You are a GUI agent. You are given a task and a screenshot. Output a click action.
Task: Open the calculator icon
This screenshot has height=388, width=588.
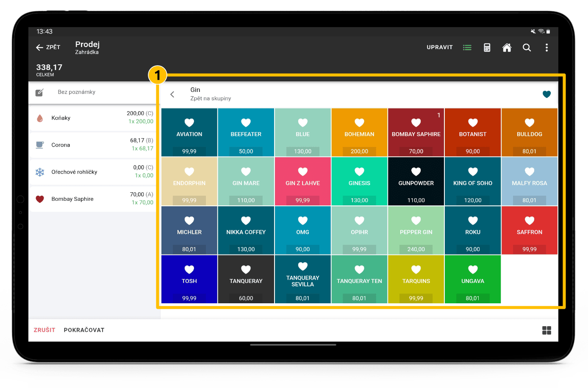[x=487, y=47]
